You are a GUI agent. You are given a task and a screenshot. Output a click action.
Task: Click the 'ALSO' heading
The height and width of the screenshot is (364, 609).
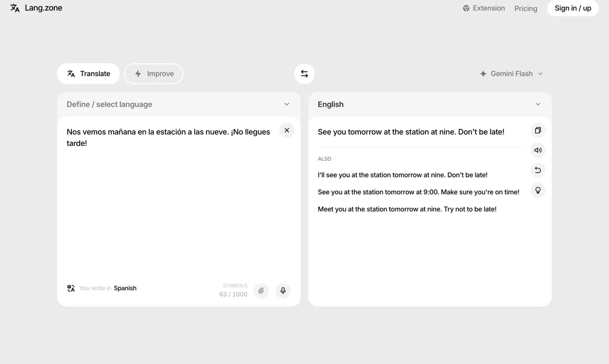point(325,159)
